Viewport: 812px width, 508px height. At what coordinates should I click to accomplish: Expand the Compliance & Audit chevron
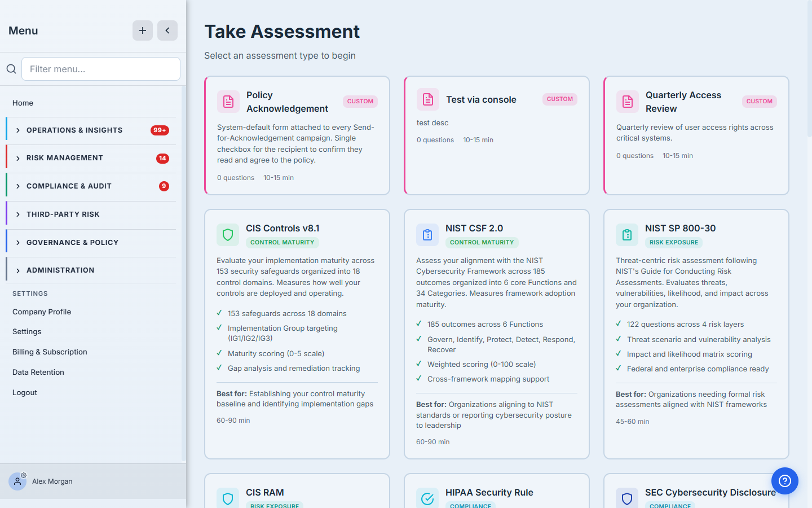(x=18, y=186)
